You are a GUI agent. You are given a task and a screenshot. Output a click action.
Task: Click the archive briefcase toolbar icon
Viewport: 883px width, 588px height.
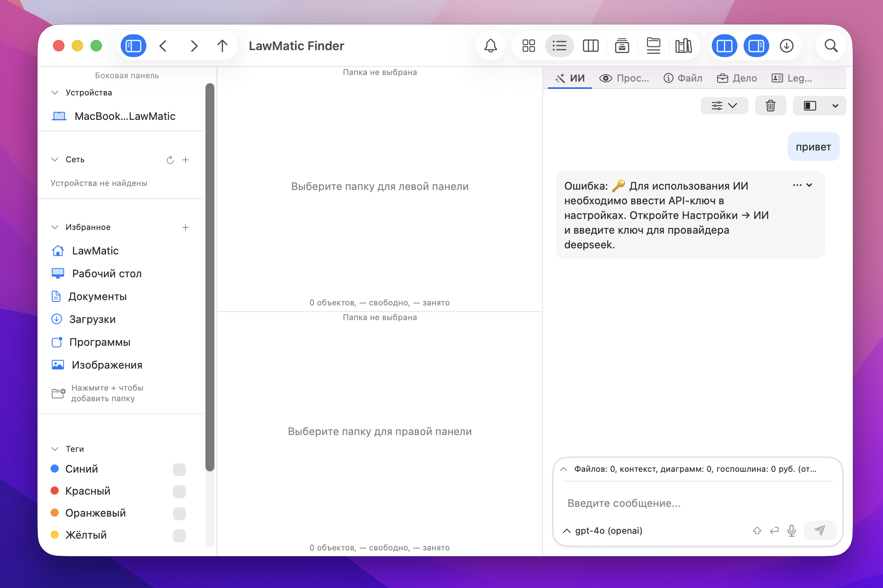click(622, 46)
